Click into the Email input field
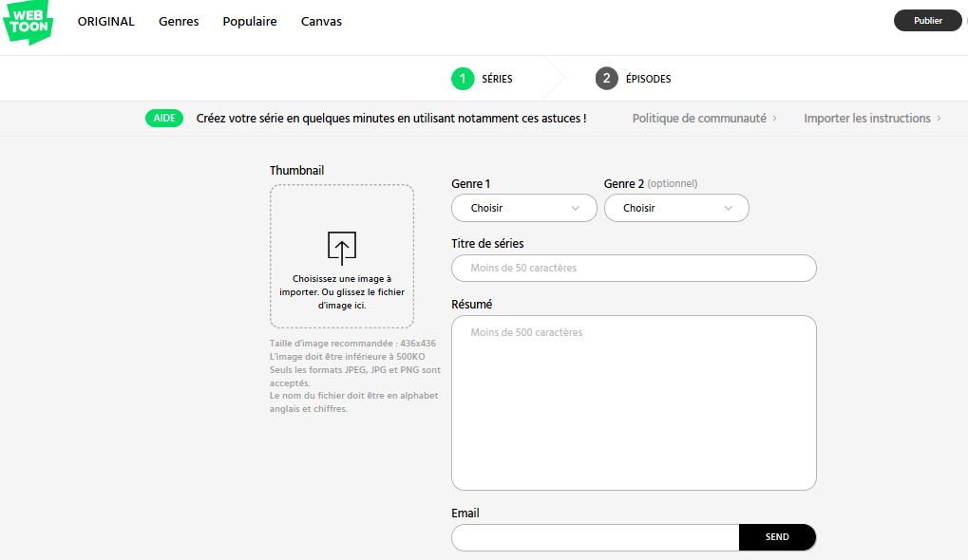968x560 pixels. tap(595, 537)
